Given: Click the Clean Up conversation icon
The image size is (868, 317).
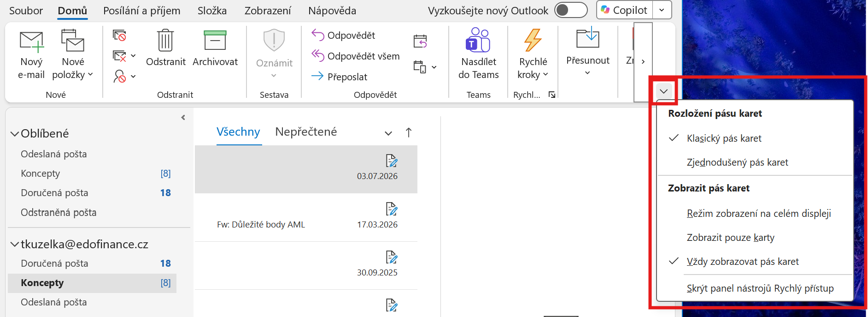Looking at the screenshot, I should coord(120,56).
